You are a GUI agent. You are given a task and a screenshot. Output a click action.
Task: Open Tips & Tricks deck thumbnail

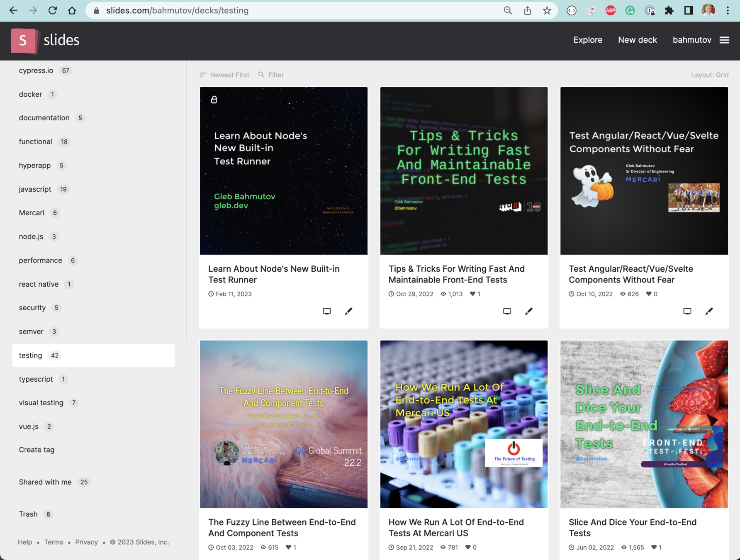464,170
